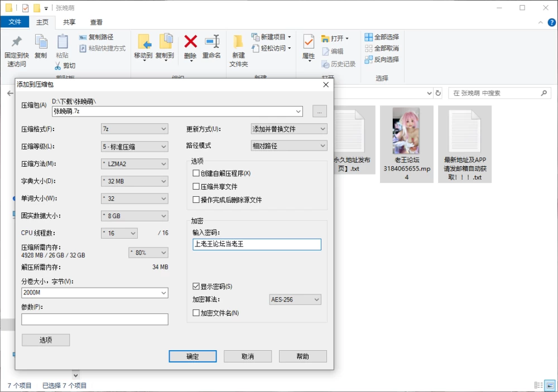Check Encrypt file names (加密文件名)
558x392 pixels.
coord(196,313)
